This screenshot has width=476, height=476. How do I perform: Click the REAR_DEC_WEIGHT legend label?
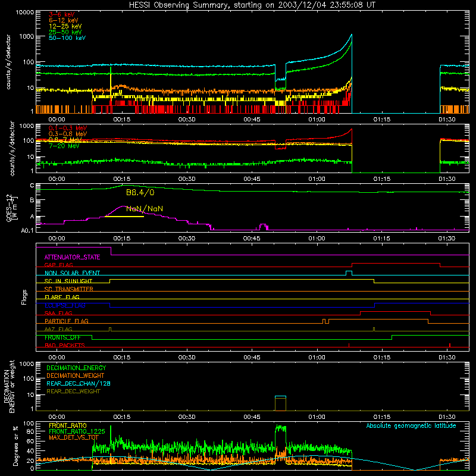73,392
